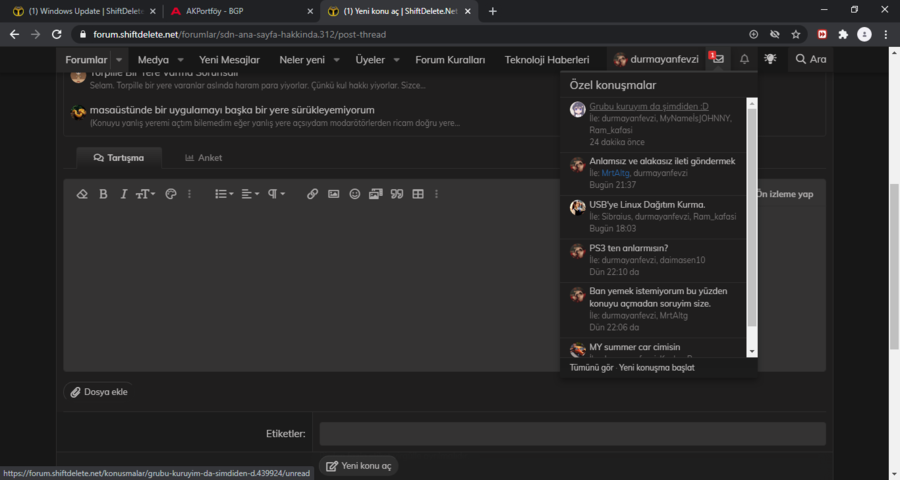900x480 pixels.
Task: Open Chrome three-dot menu
Action: point(886,34)
